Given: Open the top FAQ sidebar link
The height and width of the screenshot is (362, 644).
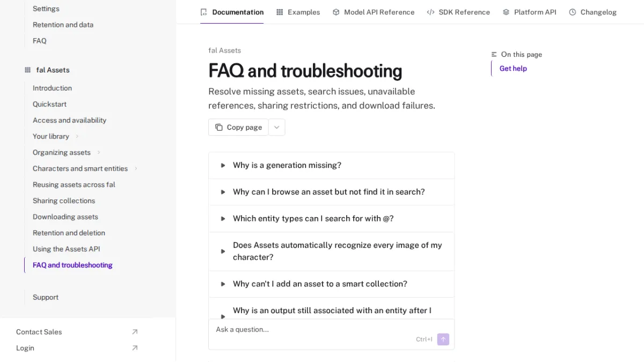Looking at the screenshot, I should click(40, 41).
